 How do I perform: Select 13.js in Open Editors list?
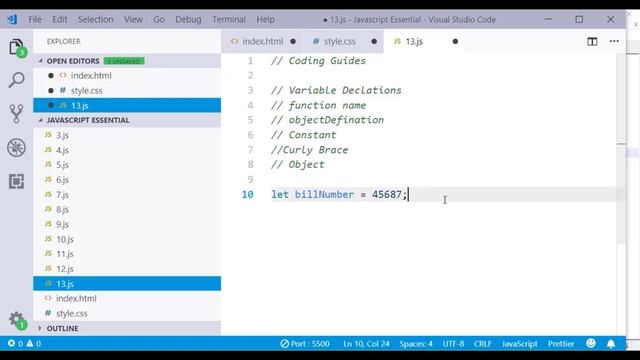coord(127,105)
